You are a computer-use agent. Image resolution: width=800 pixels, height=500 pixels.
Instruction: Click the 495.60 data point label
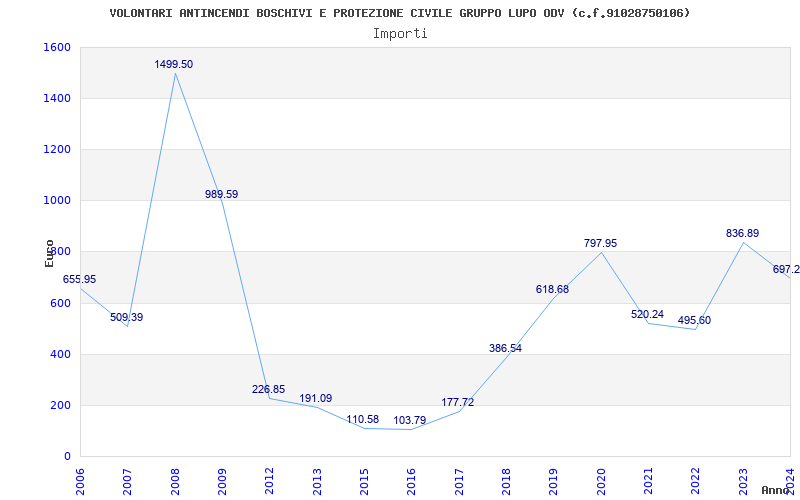694,320
